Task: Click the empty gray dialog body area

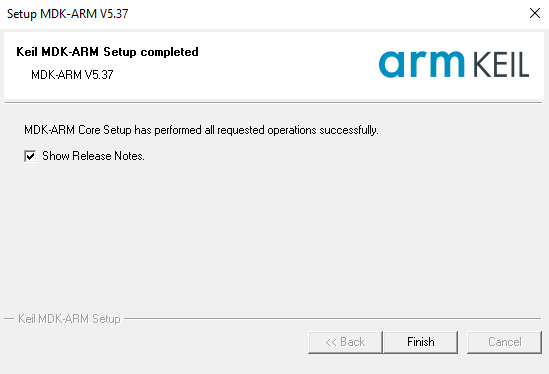Action: click(x=273, y=238)
